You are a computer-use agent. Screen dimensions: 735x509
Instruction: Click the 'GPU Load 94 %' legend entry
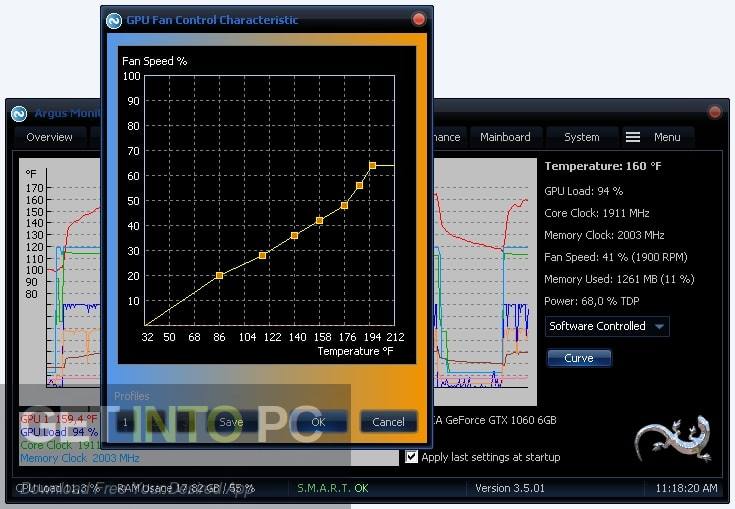(59, 432)
